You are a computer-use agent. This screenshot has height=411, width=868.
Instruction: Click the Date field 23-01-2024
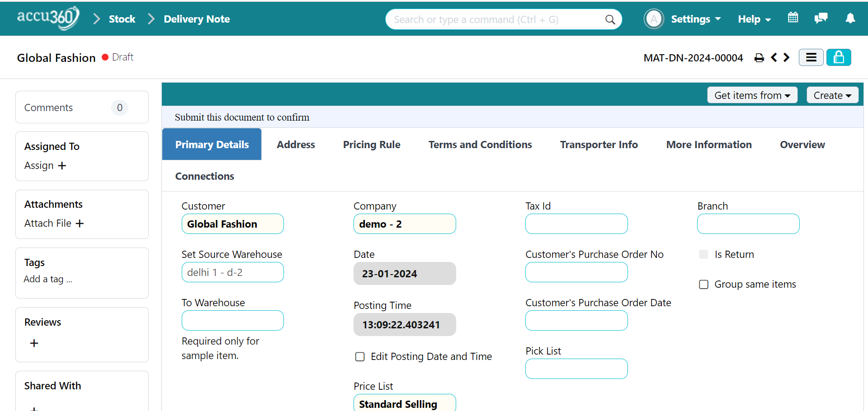click(405, 274)
